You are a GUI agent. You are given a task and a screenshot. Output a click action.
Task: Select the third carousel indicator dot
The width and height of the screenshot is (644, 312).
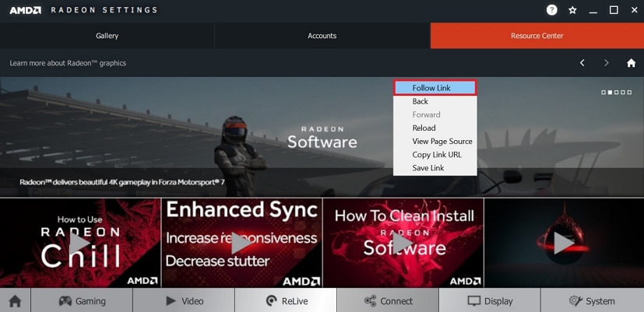[x=617, y=93]
